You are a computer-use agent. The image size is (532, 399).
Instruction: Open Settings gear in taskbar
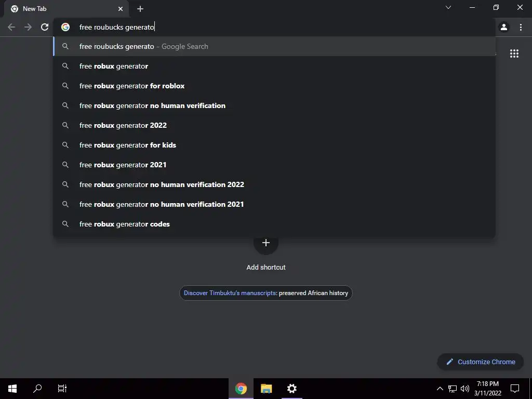tap(292, 389)
